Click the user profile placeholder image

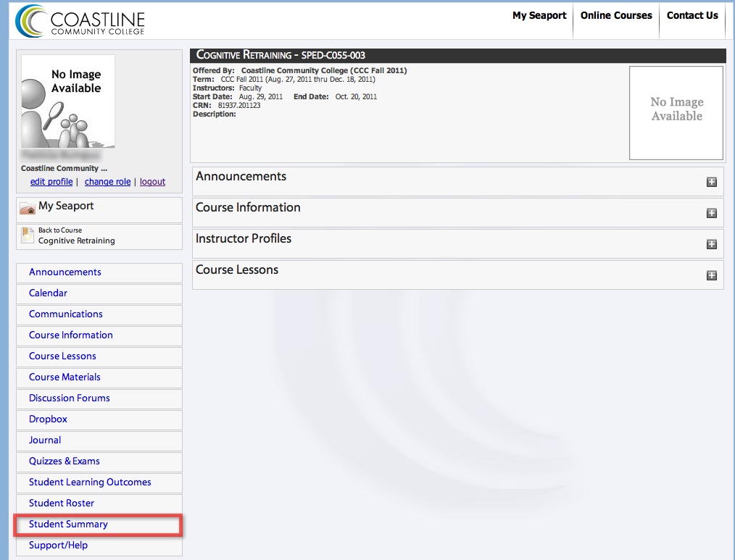(68, 101)
